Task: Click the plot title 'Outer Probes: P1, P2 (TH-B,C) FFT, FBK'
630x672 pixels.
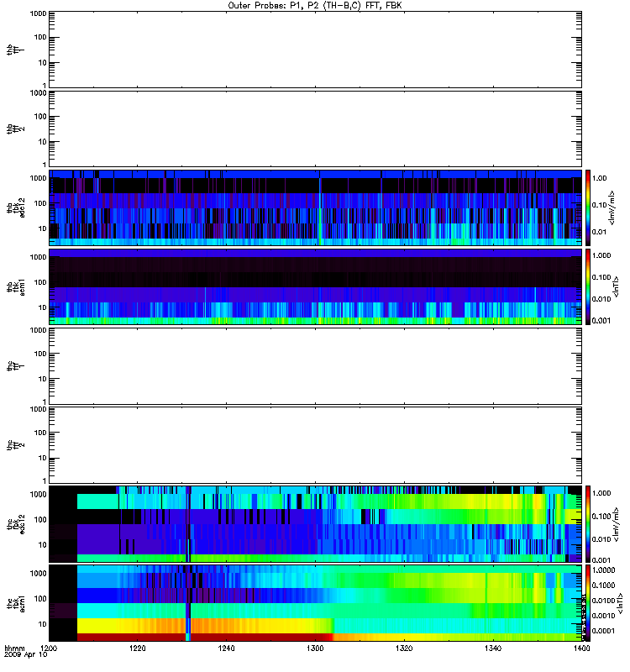Action: (315, 6)
